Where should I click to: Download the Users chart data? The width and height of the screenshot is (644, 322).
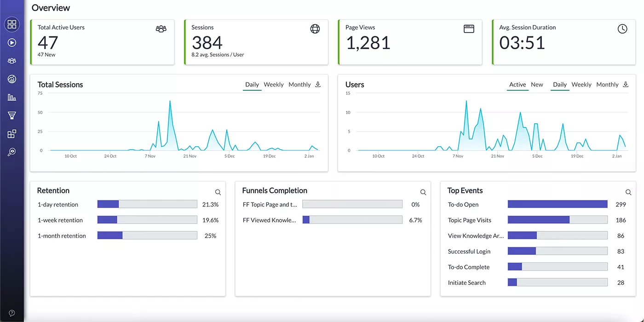tap(626, 85)
